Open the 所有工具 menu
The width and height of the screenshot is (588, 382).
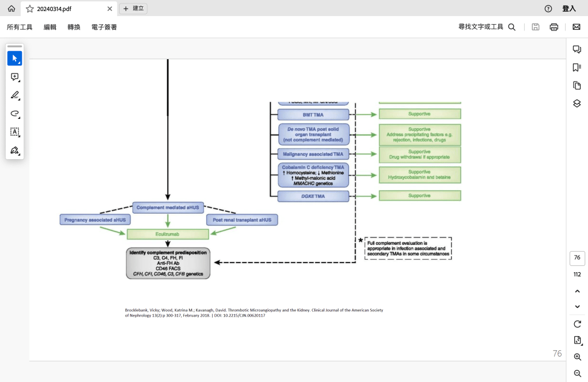20,27
